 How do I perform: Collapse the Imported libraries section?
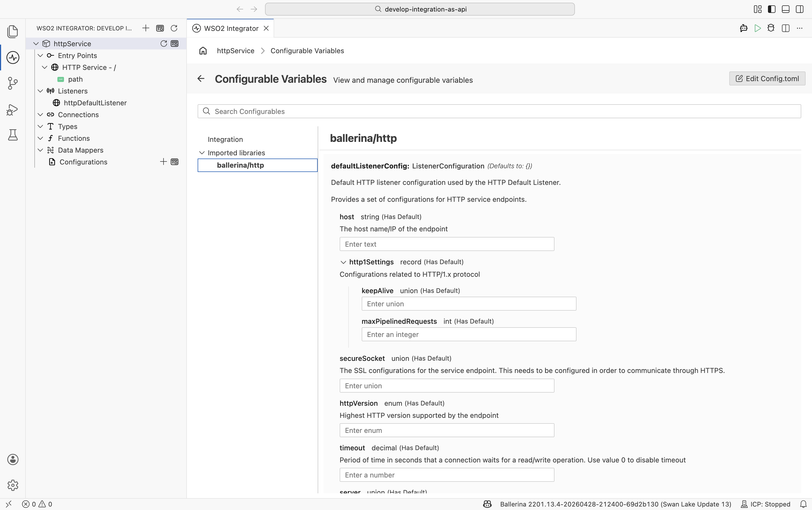[x=202, y=153]
